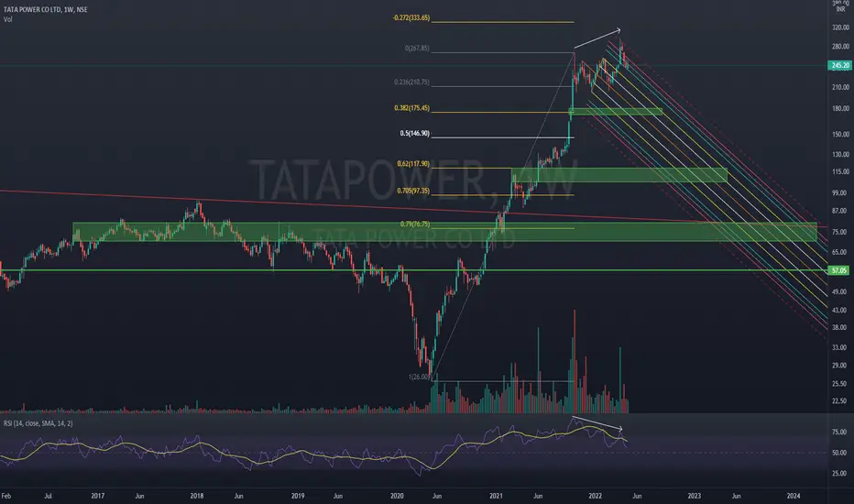Click the Jul label on time axis
Viewport: 854px width, 504px height.
pyautogui.click(x=48, y=496)
